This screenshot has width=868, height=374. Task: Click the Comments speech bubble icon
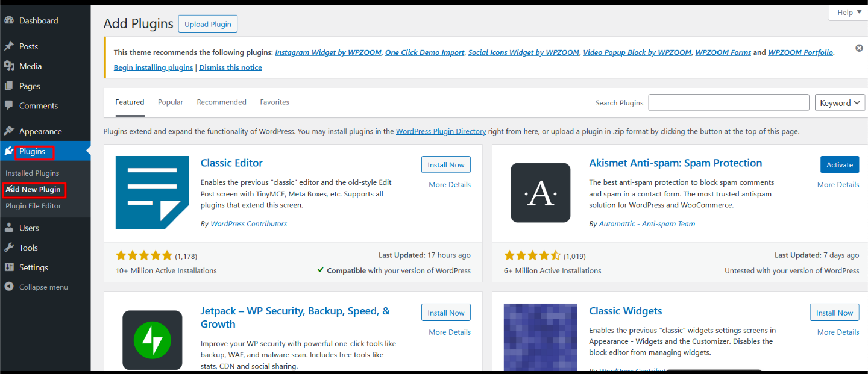point(9,105)
